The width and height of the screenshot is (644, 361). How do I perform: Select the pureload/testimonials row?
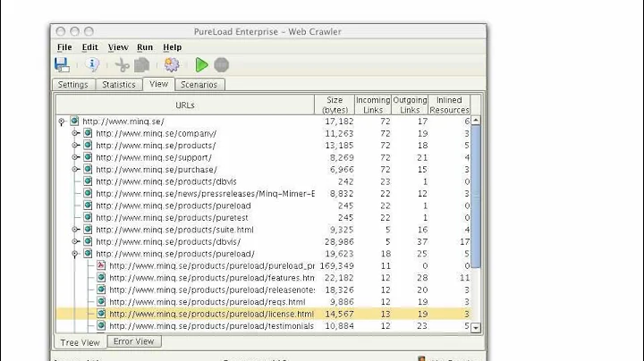click(x=263, y=326)
